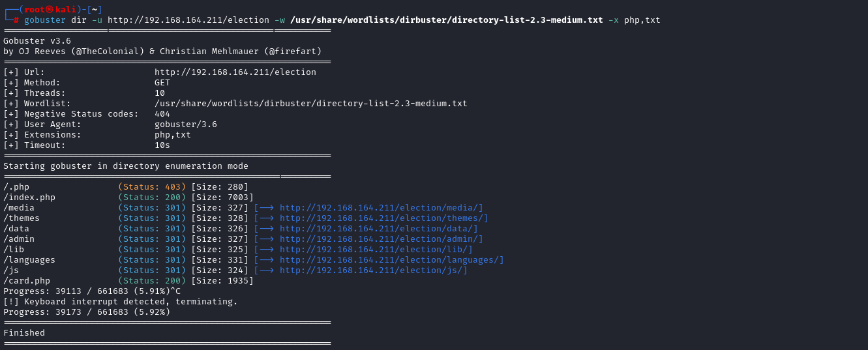Select the User Agent value gobuster/3.6
Viewport: 868px width, 350px height.
185,124
